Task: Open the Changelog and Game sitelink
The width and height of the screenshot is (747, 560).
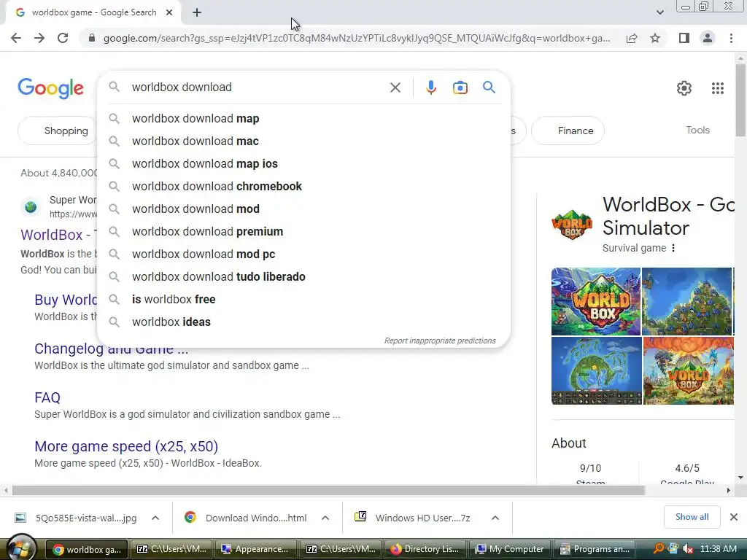Action: click(x=111, y=349)
